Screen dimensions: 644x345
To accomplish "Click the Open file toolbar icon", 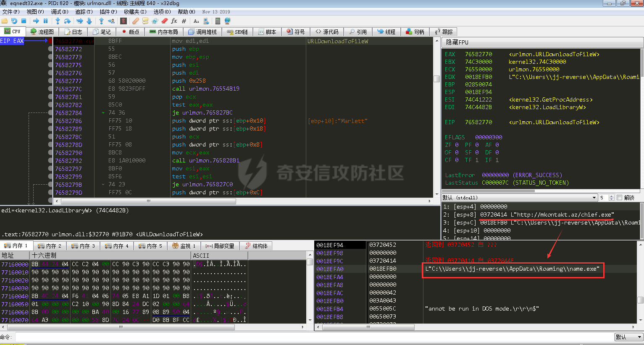I will click(x=5, y=21).
